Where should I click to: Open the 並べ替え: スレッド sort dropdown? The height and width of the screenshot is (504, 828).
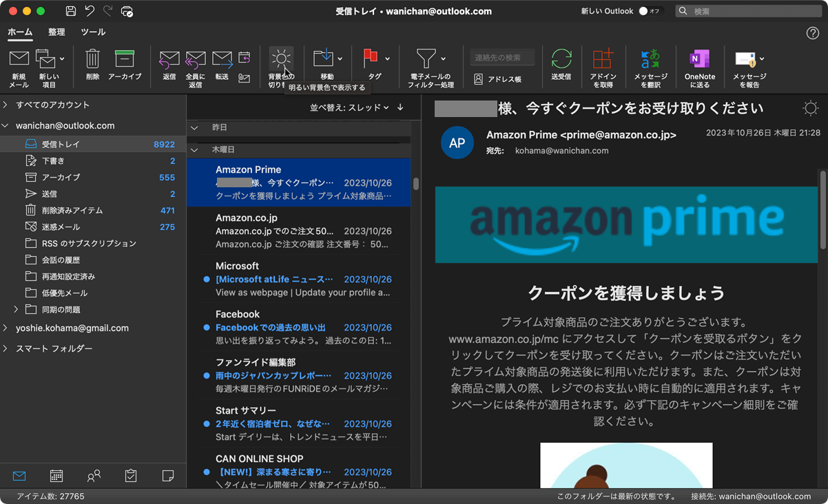pos(349,108)
